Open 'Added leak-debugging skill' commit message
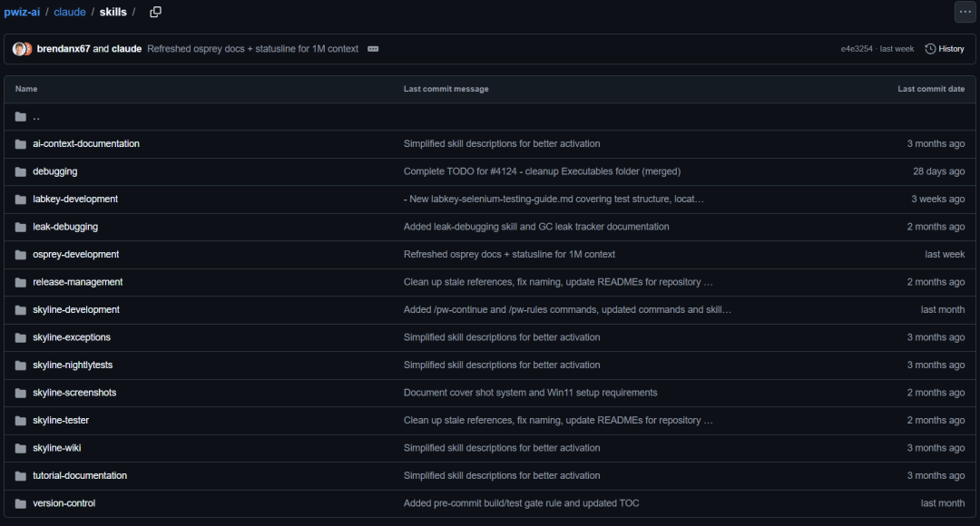This screenshot has width=980, height=526. (x=536, y=227)
